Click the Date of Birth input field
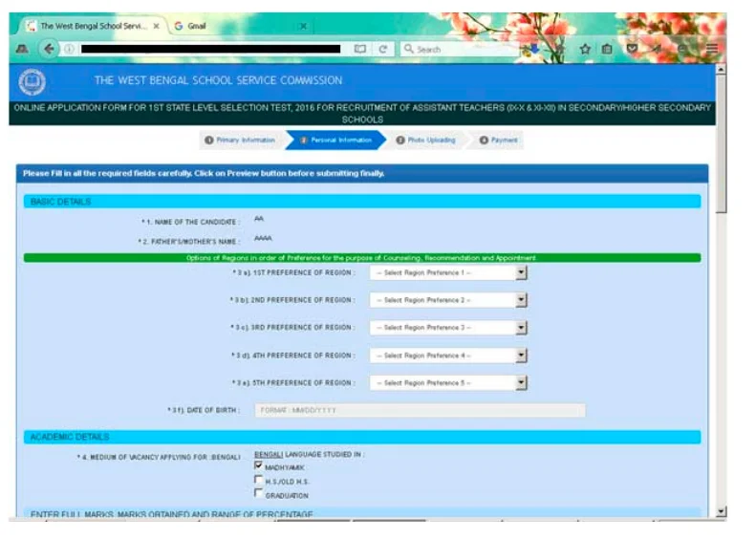756x540 pixels. click(x=419, y=411)
